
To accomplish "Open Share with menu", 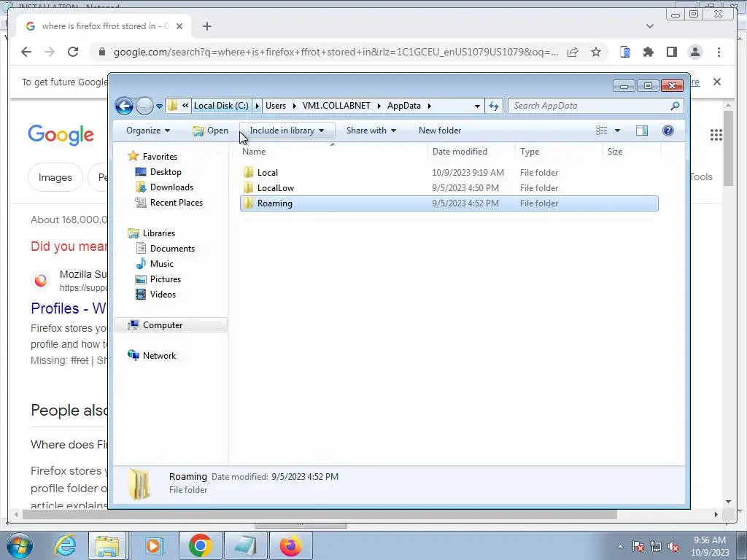I will [x=371, y=131].
